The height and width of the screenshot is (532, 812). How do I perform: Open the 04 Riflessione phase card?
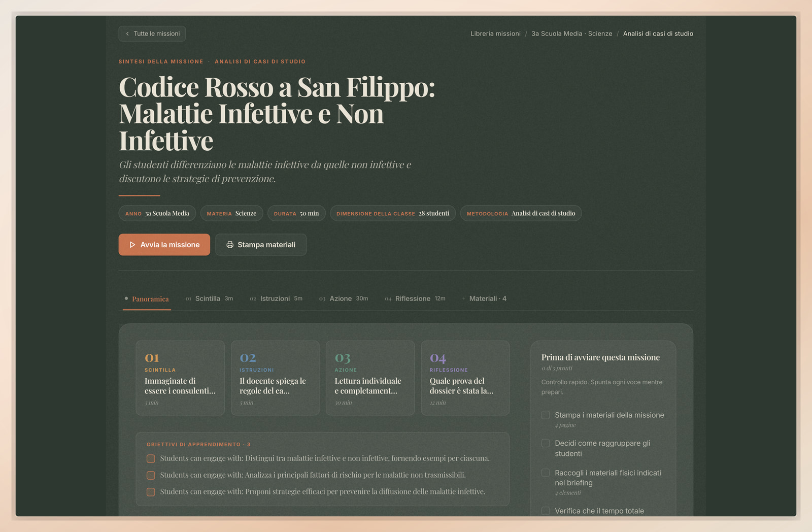[465, 378]
